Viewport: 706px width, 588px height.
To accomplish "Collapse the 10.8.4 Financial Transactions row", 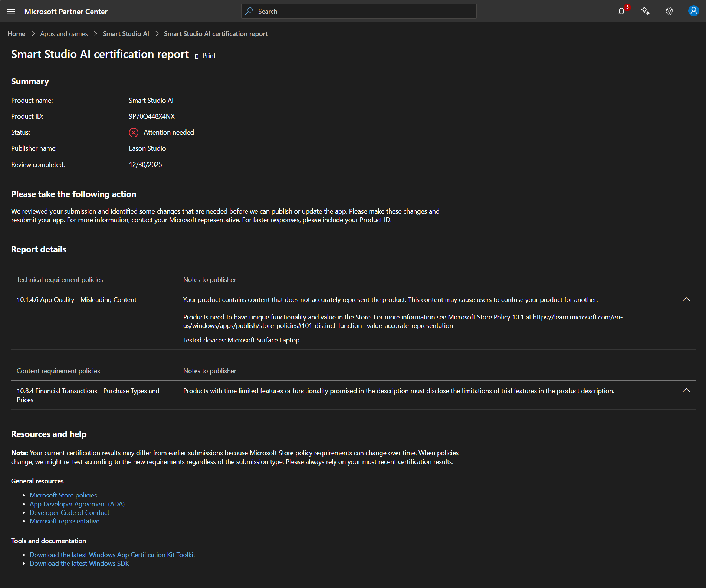I will tap(686, 390).
